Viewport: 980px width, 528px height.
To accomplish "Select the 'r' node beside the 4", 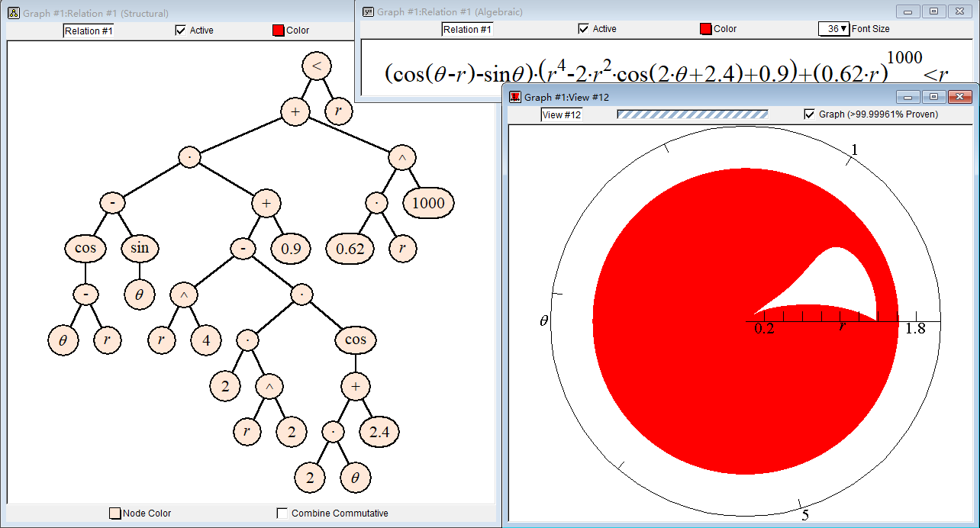I will pyautogui.click(x=161, y=340).
